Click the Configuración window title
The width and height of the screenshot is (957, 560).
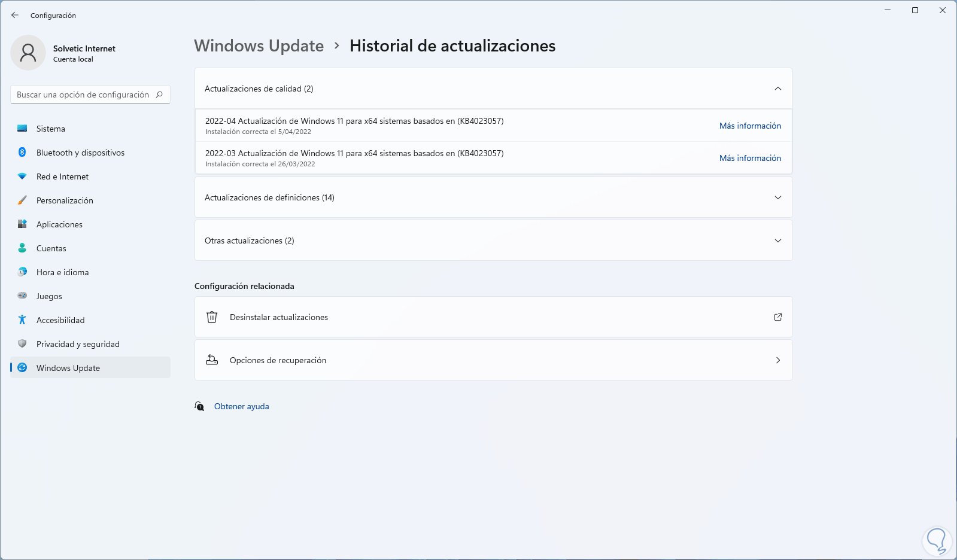[x=53, y=16]
